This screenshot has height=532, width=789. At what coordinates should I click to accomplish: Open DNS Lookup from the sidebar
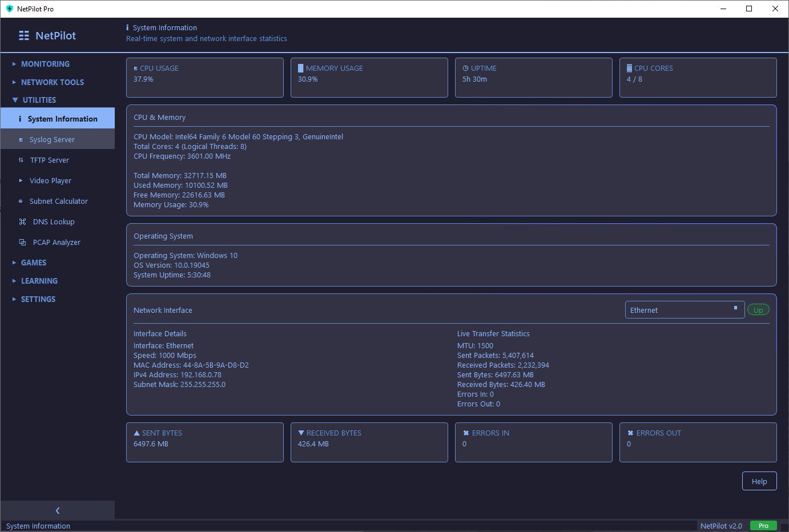(x=53, y=221)
